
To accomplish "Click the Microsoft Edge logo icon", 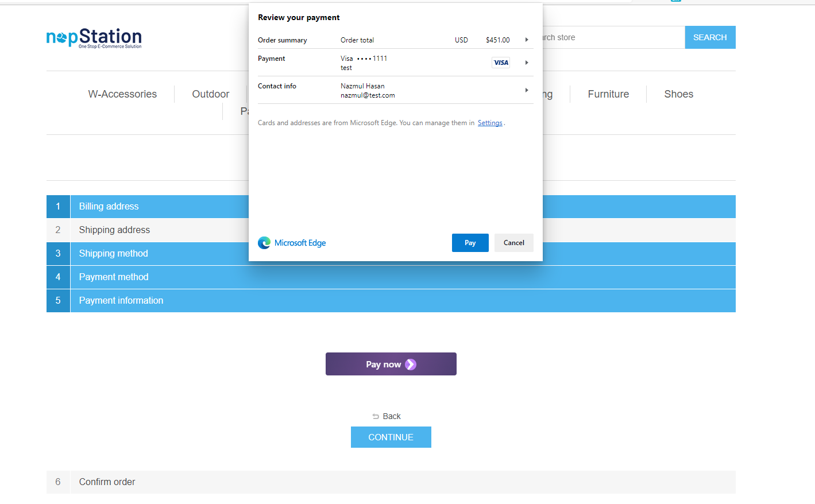I will click(x=264, y=243).
